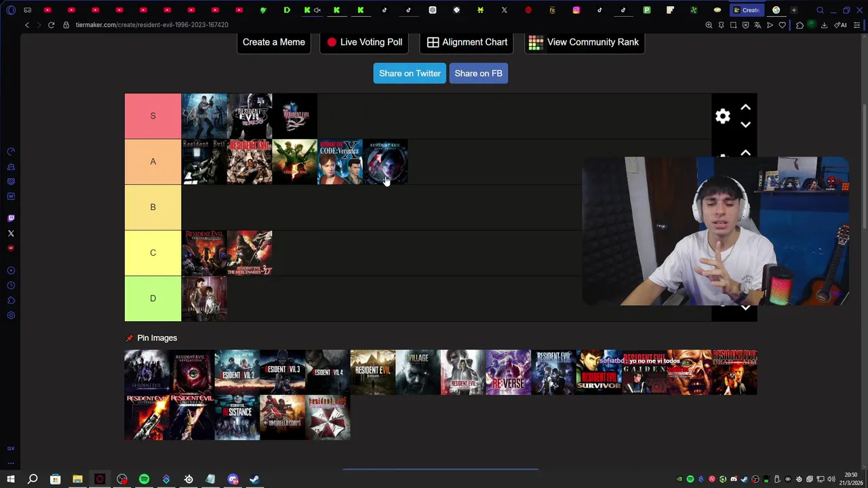
Task: Pick the Umbrella logo Resident Evil image
Action: (x=328, y=418)
